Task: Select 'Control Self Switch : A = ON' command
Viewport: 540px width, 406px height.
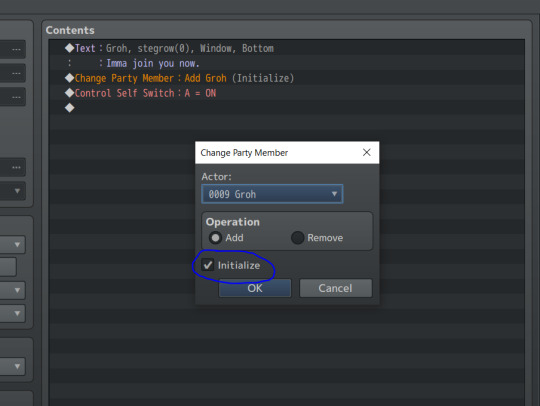Action: click(x=287, y=93)
